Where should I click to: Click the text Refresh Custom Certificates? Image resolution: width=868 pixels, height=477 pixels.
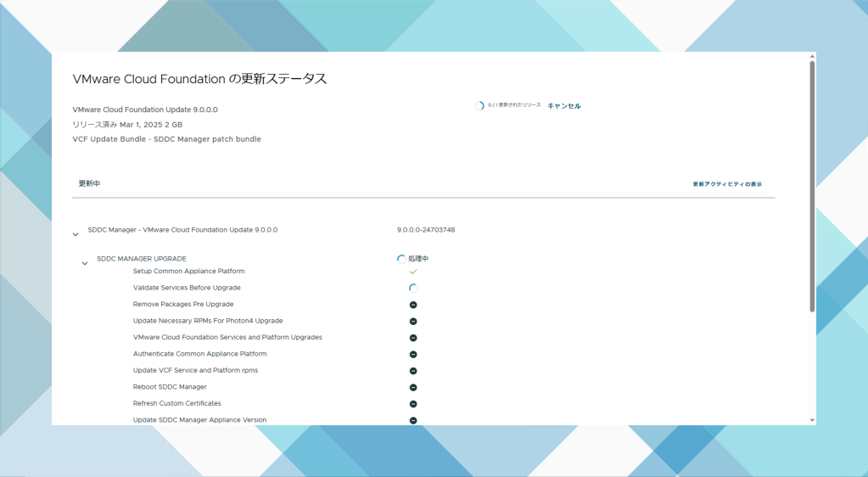click(177, 403)
